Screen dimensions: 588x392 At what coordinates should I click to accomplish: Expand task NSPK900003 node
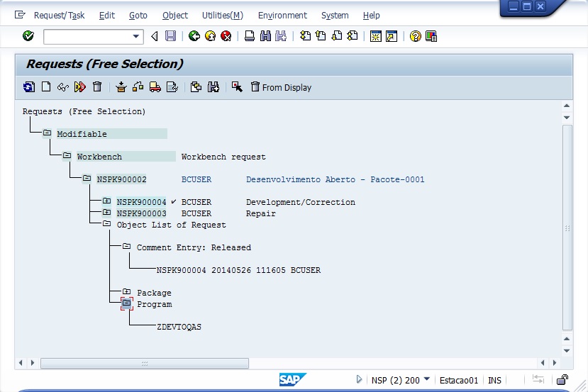[106, 213]
